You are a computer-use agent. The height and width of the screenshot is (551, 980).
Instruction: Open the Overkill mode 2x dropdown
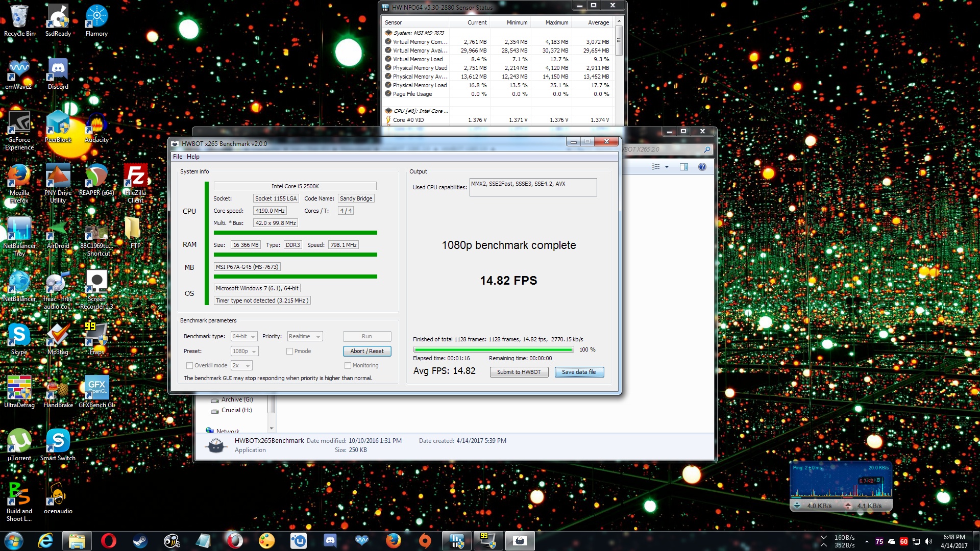coord(241,365)
